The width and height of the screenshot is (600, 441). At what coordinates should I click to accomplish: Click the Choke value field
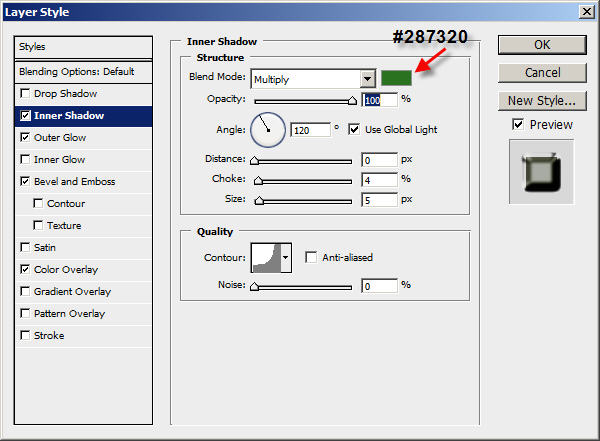point(380,180)
